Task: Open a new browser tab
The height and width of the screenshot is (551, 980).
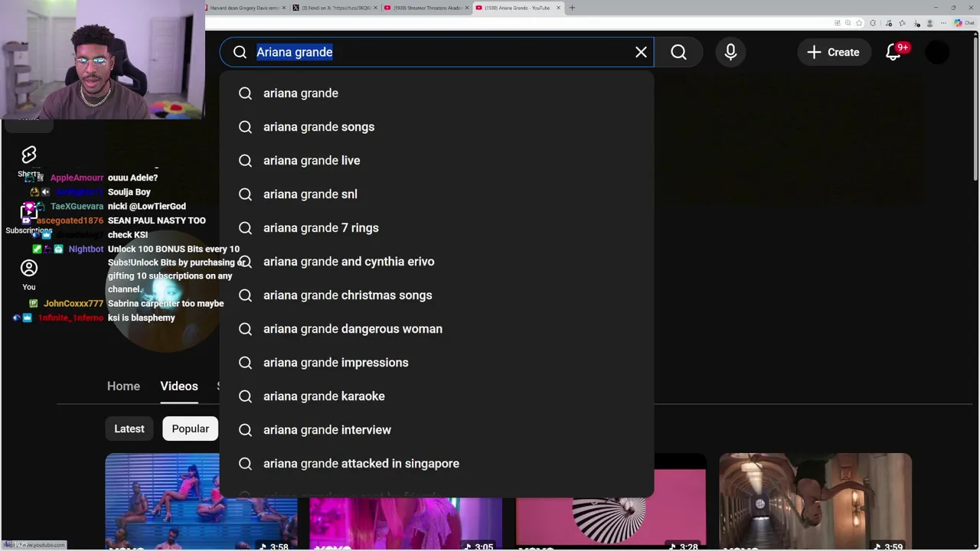Action: (572, 8)
